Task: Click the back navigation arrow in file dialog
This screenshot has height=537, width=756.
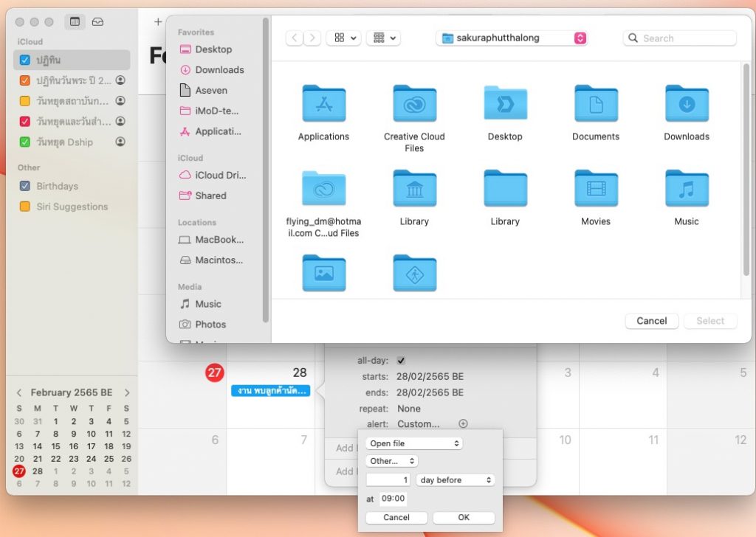Action: click(295, 38)
